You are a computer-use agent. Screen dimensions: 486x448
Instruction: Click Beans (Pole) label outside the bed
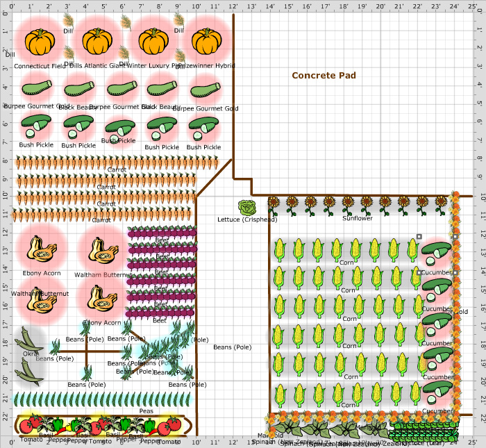(232, 347)
